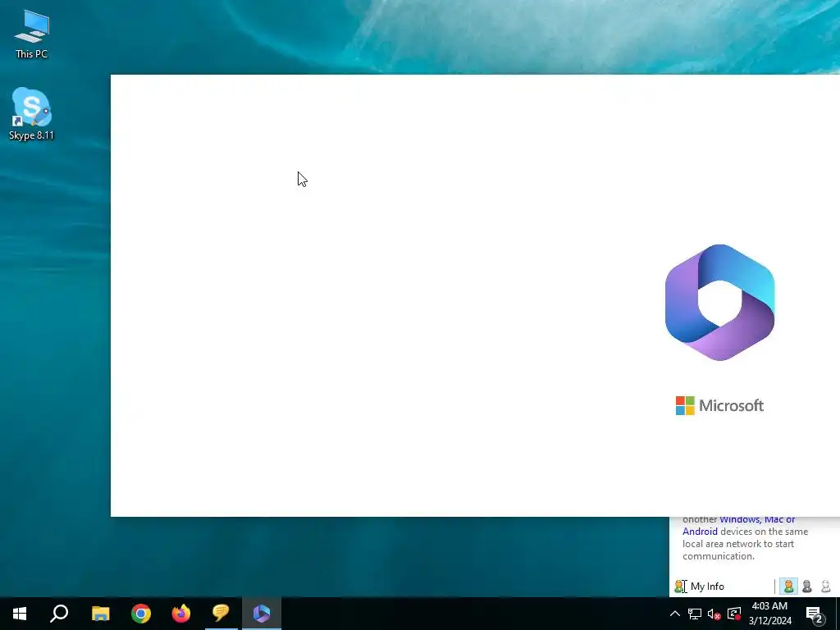840x630 pixels.
Task: Switch to the yellow chat-bubble messenger app in taskbar
Action: (x=221, y=614)
